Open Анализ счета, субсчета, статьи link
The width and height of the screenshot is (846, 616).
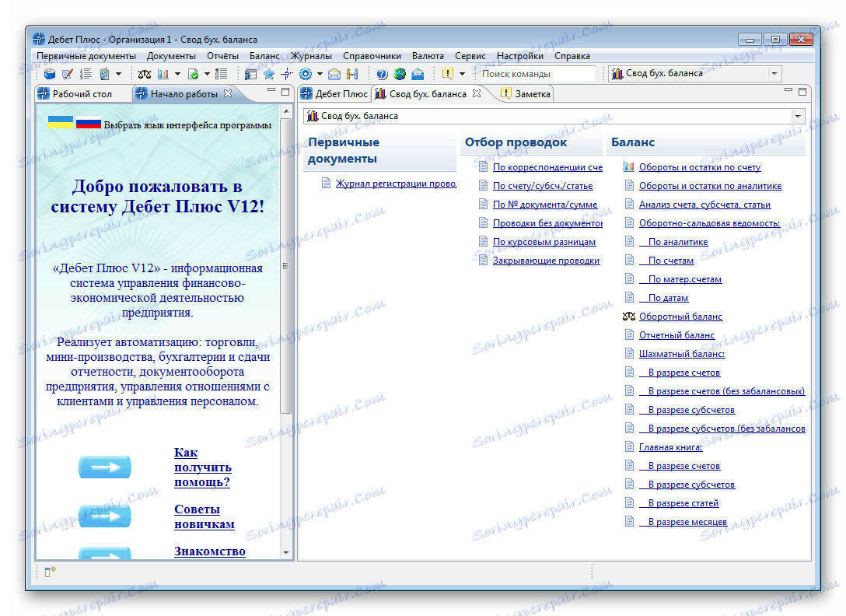(704, 205)
